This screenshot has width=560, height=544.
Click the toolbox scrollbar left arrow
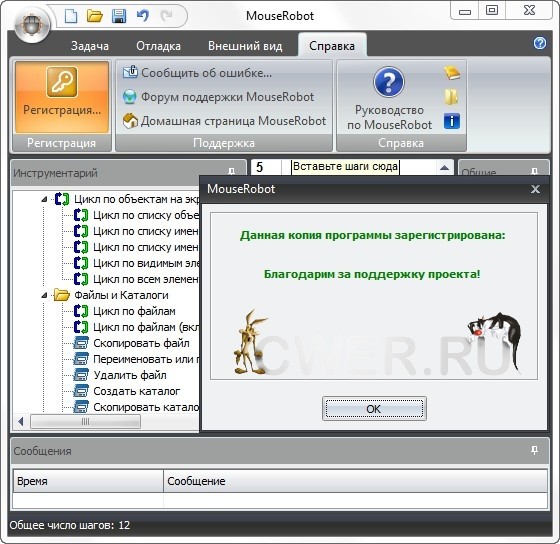click(x=20, y=421)
